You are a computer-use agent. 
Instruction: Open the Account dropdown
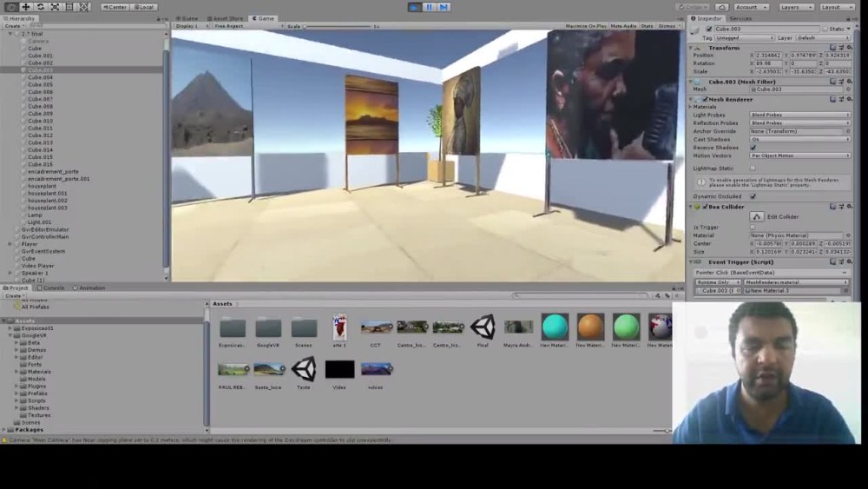point(751,7)
